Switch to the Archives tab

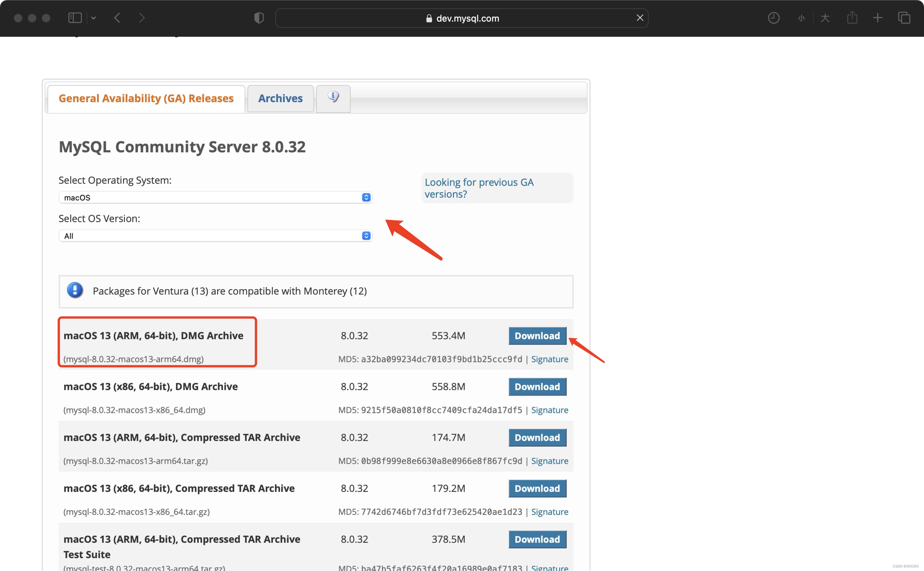(280, 99)
